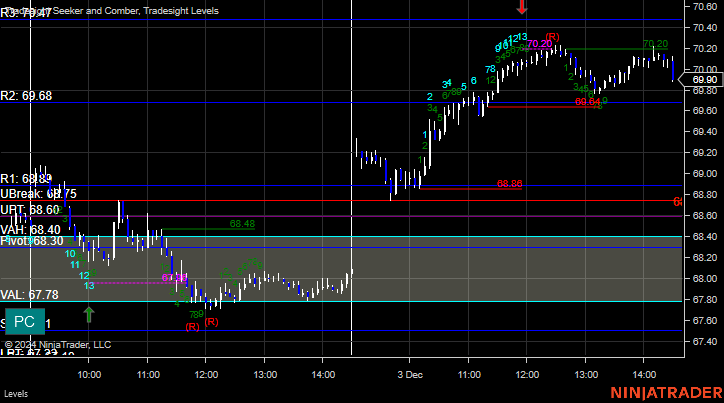Click 68.80 on the price axis

point(705,195)
